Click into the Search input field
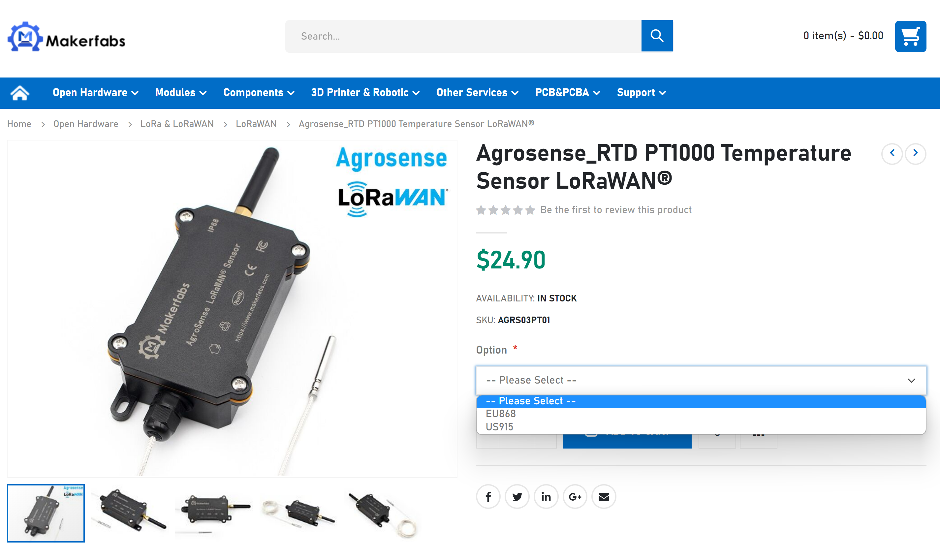This screenshot has height=560, width=940. (463, 36)
